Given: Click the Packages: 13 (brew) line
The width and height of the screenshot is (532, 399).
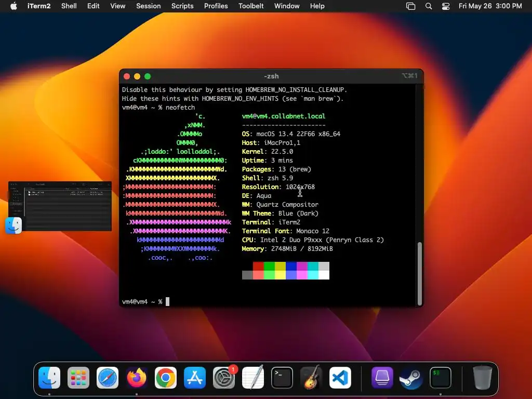Looking at the screenshot, I should 276,169.
